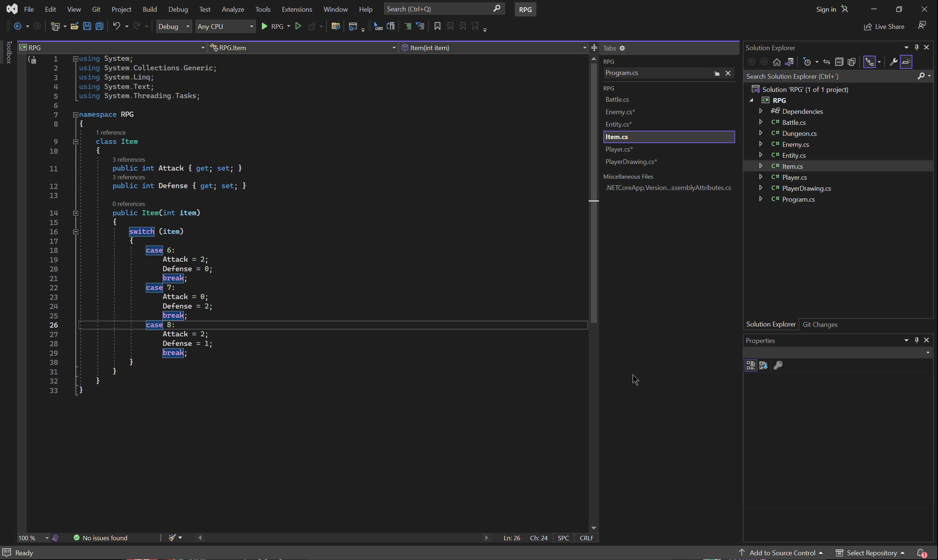Open the Any CPU platform dropdown
938x560 pixels.
[x=225, y=26]
